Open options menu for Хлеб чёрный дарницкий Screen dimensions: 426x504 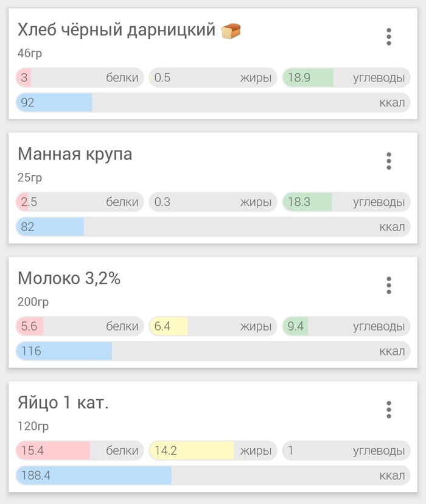[389, 37]
